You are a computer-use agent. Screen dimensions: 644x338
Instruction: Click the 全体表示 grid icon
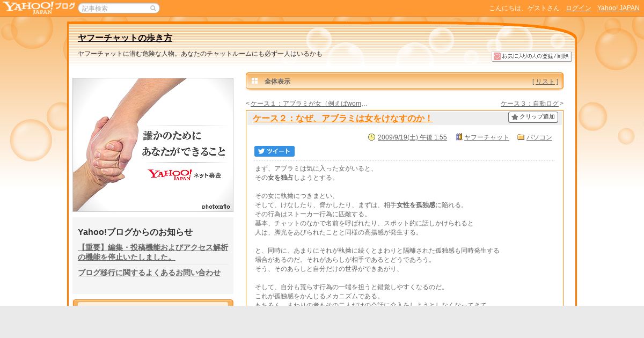click(x=255, y=81)
